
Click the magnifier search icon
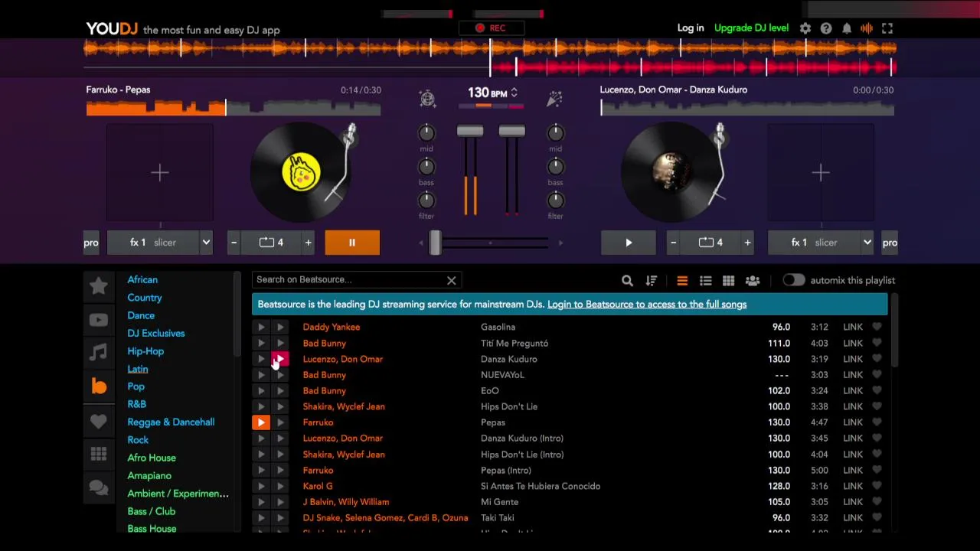pyautogui.click(x=627, y=281)
